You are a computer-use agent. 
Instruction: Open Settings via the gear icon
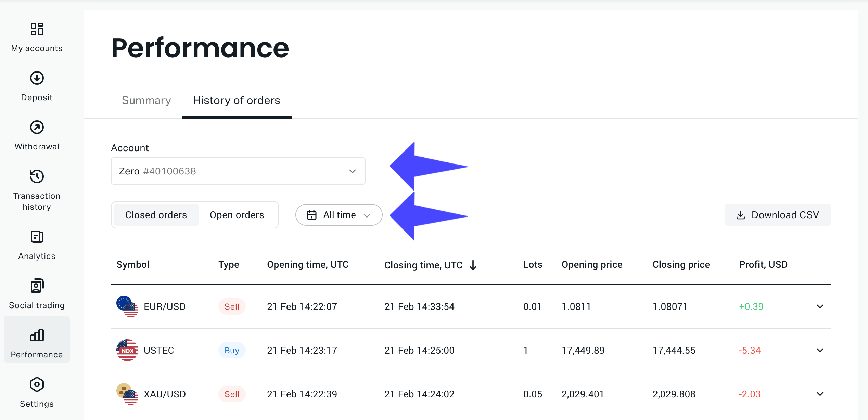click(36, 384)
